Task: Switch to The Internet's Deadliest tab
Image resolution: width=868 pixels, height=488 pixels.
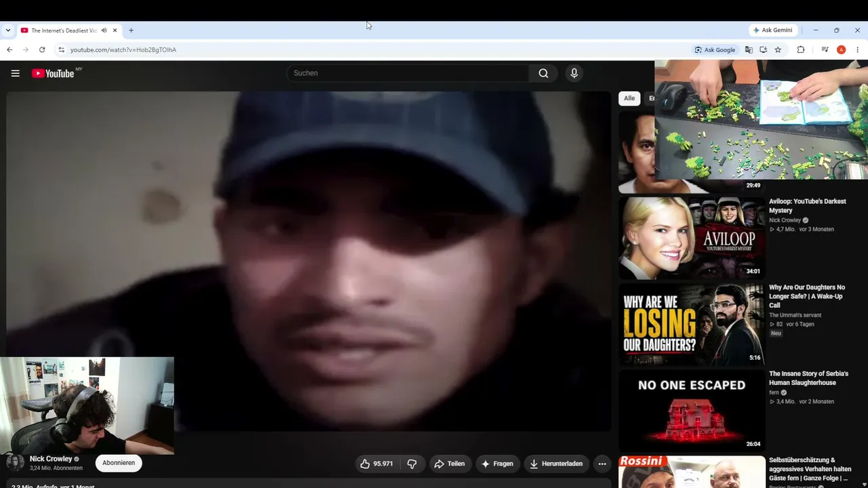Action: pyautogui.click(x=64, y=30)
